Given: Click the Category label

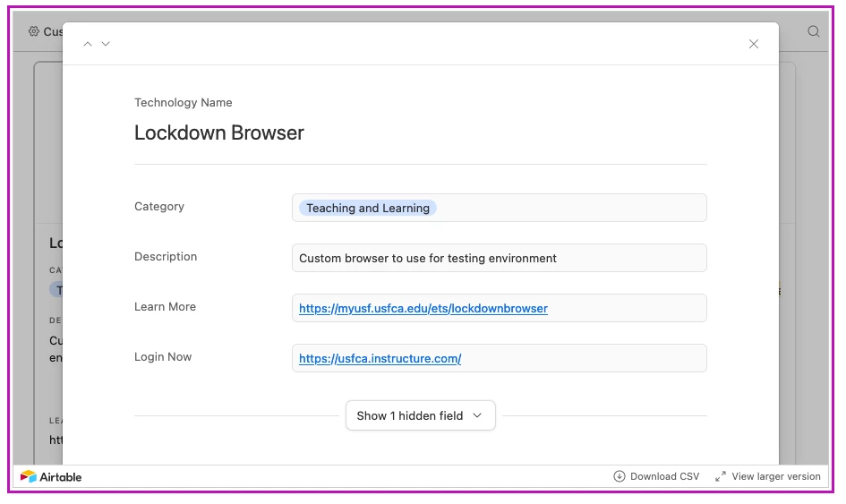Looking at the screenshot, I should (x=159, y=206).
